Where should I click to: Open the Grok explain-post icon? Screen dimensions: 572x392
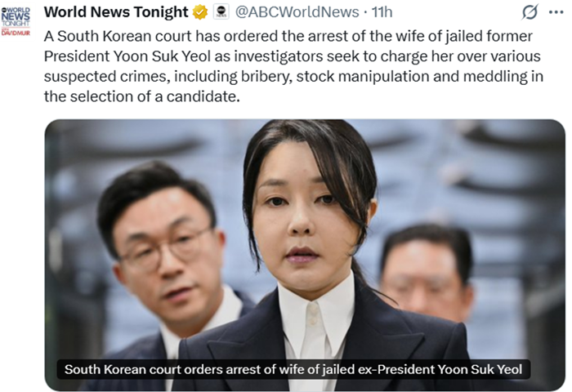(x=530, y=13)
